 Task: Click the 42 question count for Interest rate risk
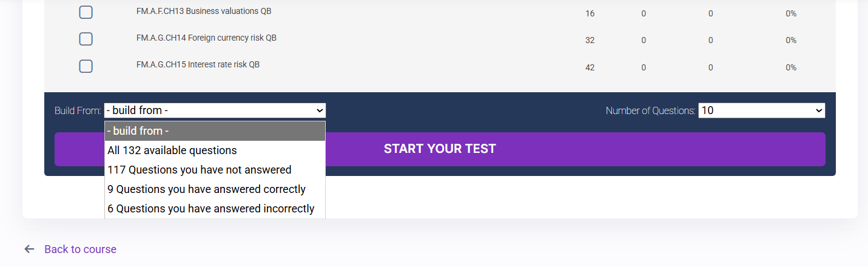(590, 67)
